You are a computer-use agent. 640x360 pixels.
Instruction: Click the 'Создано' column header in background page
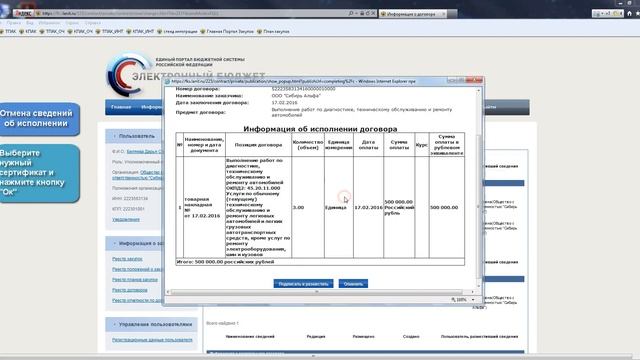click(x=411, y=337)
